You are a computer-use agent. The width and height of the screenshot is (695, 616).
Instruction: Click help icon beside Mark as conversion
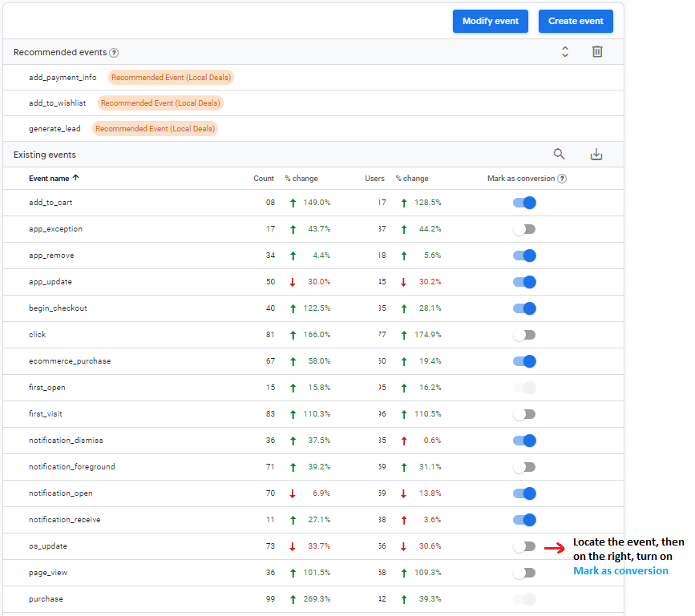(x=562, y=179)
